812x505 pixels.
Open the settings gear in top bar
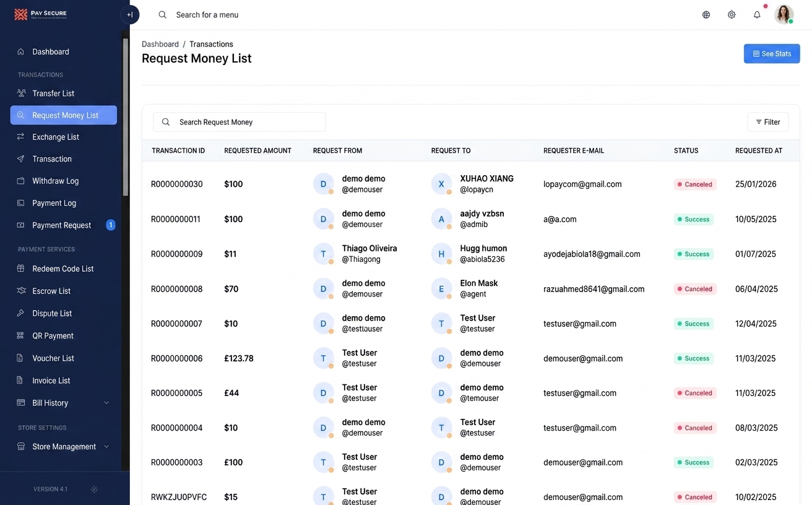(x=732, y=15)
